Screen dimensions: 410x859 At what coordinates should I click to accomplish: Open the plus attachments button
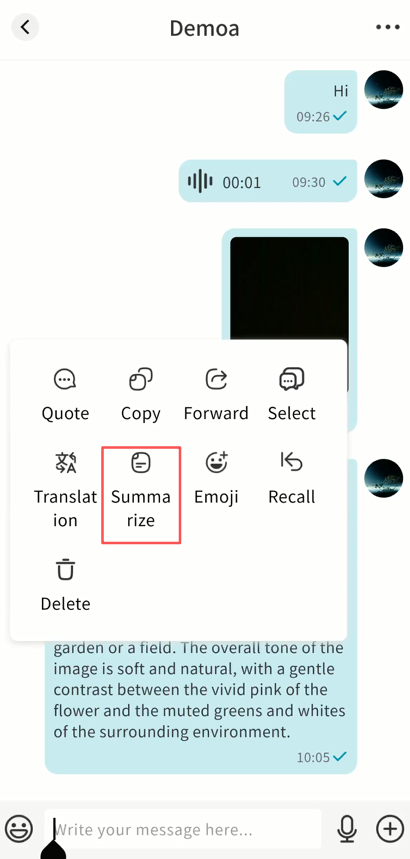[x=390, y=829]
